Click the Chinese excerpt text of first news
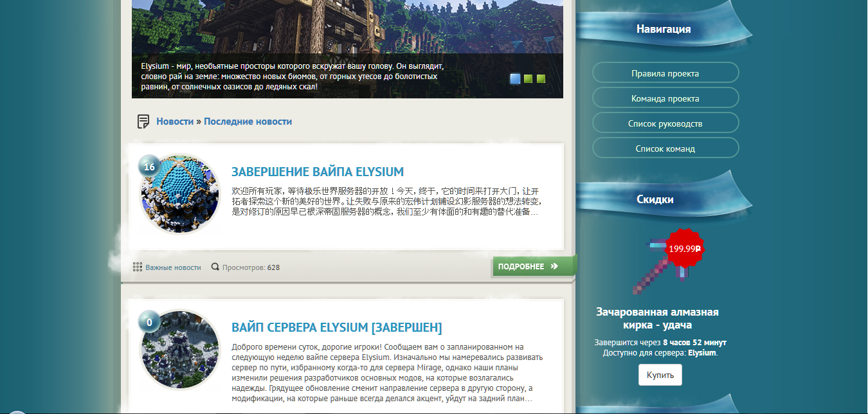 pos(386,201)
